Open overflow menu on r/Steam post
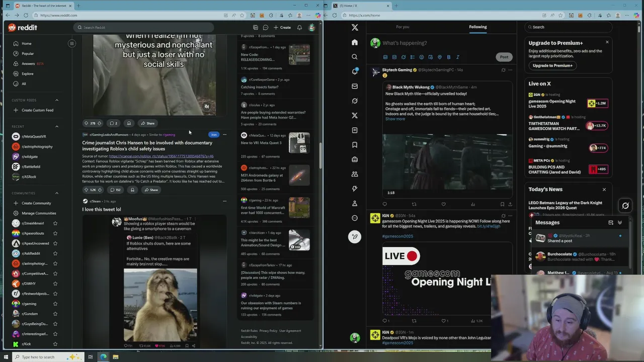Viewport: 644px width, 362px height. tap(224, 201)
